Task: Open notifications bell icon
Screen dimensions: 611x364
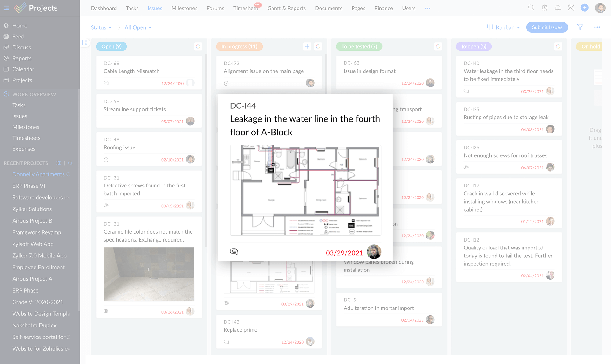Action: [x=558, y=8]
